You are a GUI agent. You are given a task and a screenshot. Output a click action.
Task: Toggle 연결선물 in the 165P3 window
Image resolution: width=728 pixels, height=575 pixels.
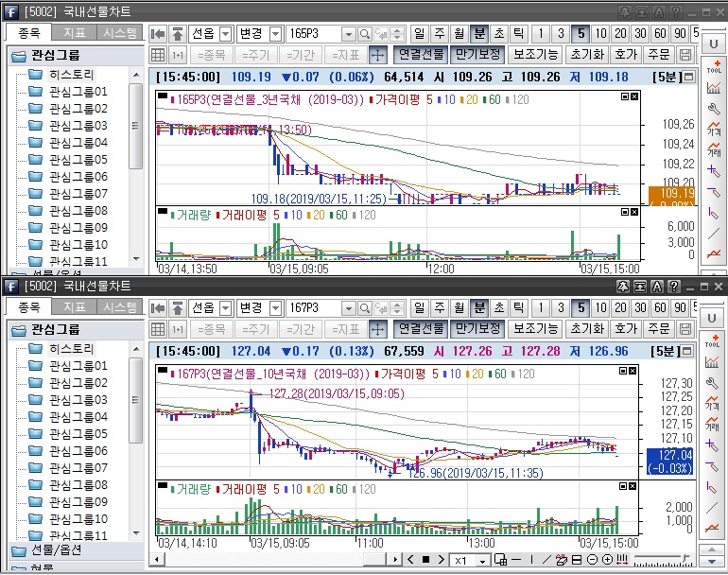tap(421, 55)
